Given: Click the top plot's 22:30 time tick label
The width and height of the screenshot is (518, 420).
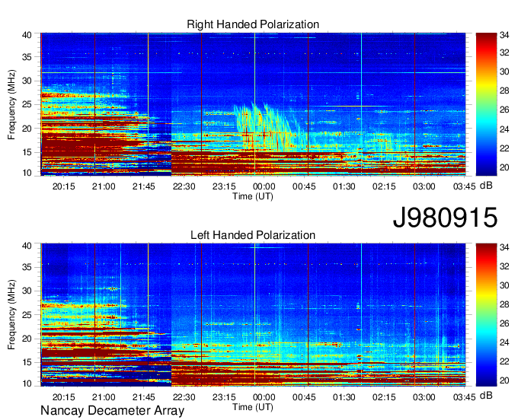Looking at the screenshot, I should (184, 186).
